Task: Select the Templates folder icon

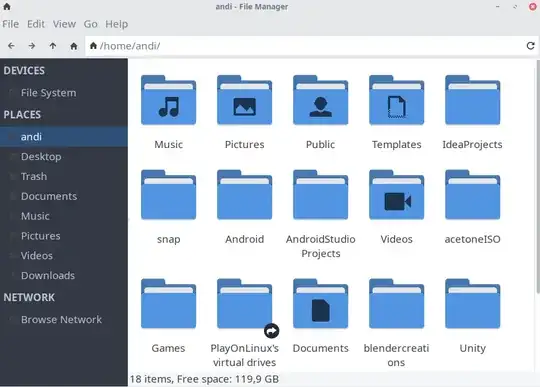Action: (x=396, y=100)
